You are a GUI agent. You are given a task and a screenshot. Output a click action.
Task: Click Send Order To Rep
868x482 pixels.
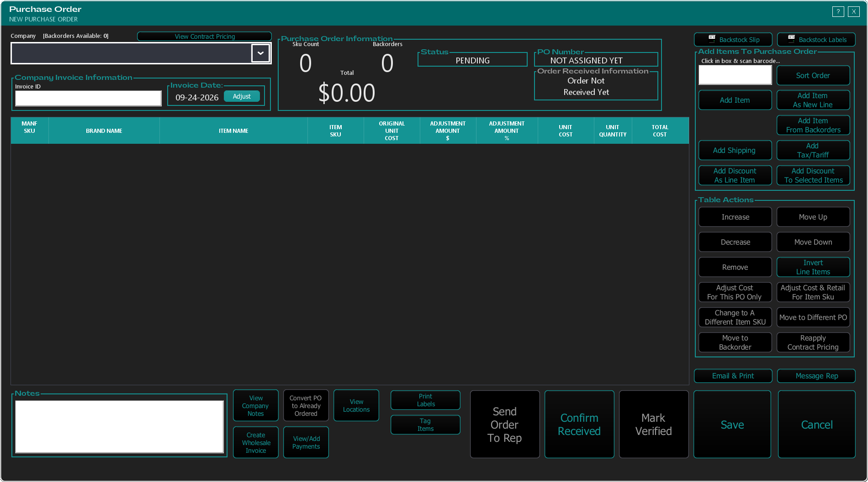(x=505, y=424)
